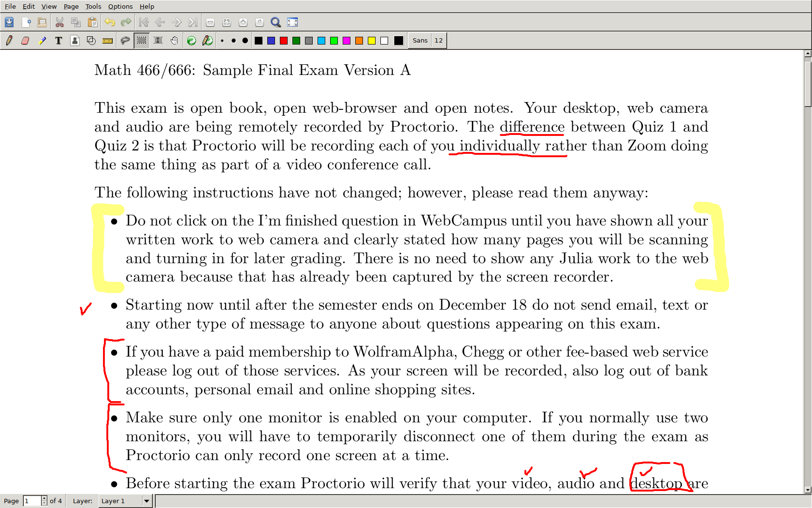The width and height of the screenshot is (812, 508).
Task: Select the Hand pan tool
Action: coord(174,41)
